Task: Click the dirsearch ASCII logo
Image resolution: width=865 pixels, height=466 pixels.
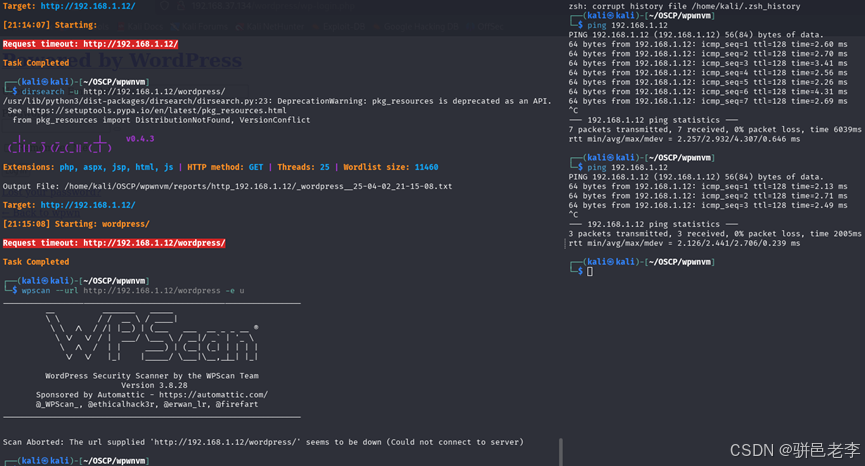Action: click(60, 144)
